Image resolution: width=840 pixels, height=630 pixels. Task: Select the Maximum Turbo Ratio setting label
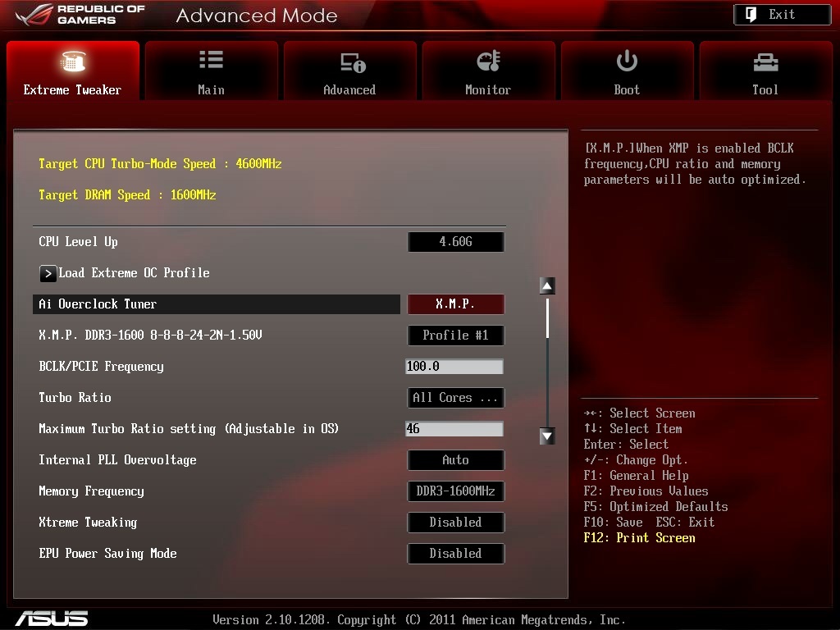pos(189,428)
